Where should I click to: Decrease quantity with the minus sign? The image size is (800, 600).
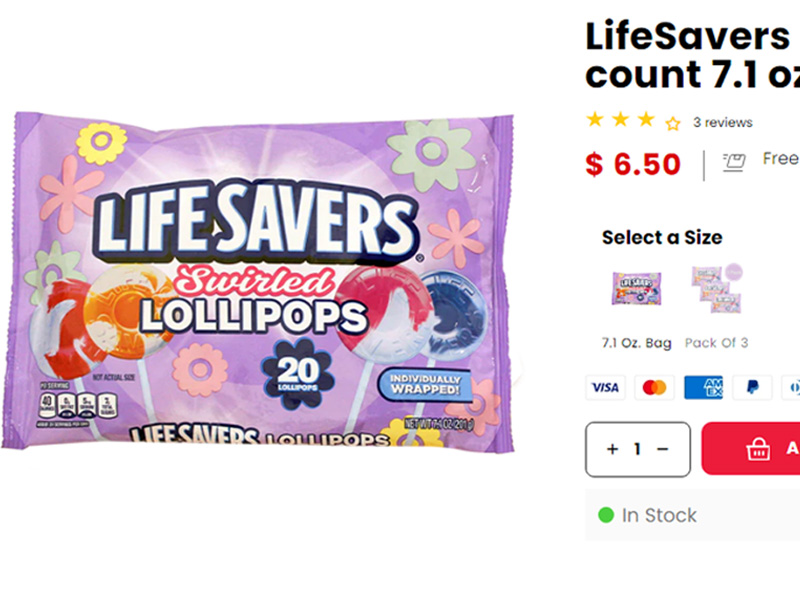click(662, 449)
